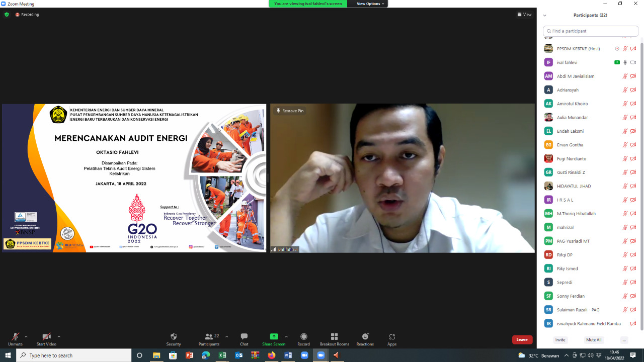This screenshot has height=362, width=644.
Task: Click the Find a participant search field
Action: coord(591,31)
